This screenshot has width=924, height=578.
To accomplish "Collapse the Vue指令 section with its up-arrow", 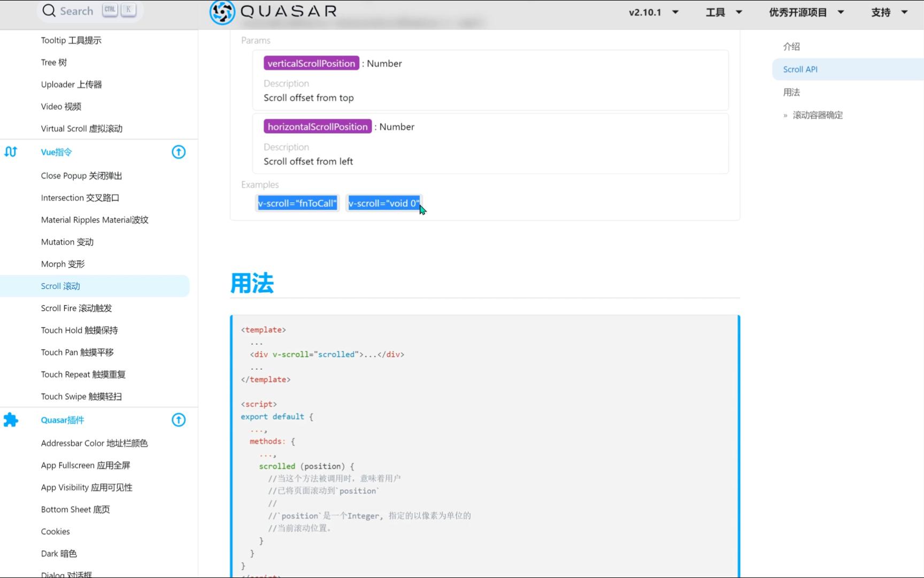I will 179,152.
